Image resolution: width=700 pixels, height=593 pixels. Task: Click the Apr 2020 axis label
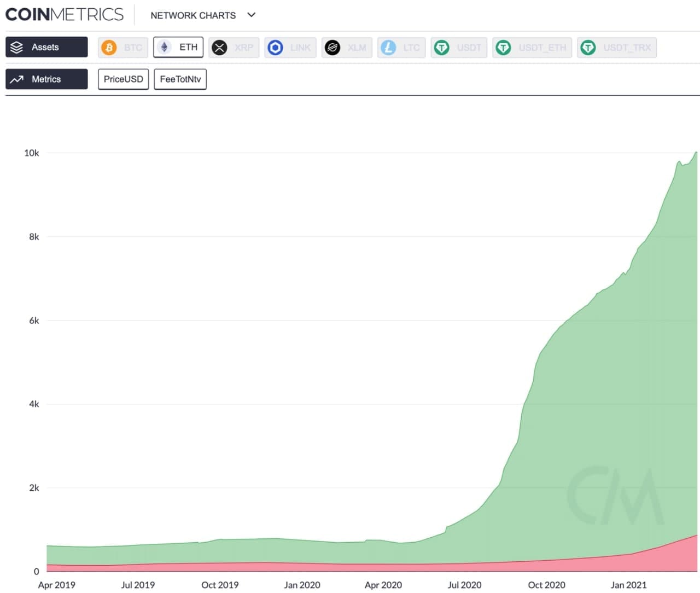click(x=383, y=585)
